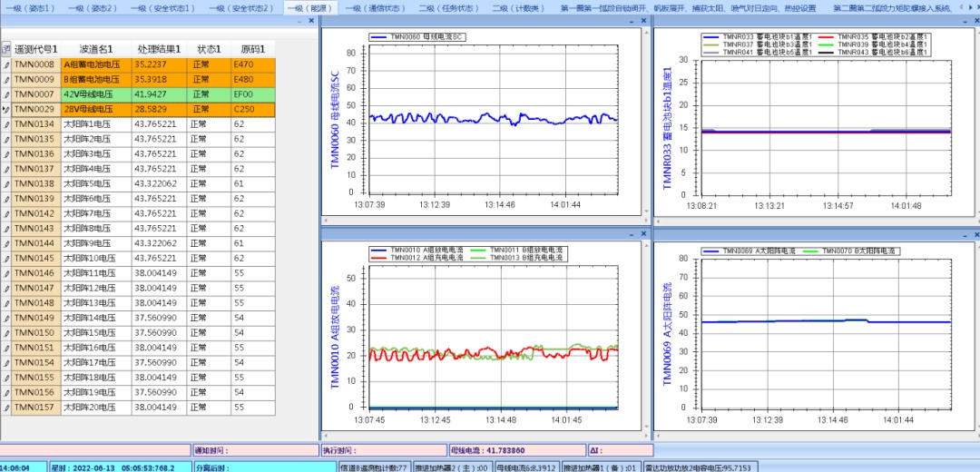Open the 一级（安全状态1）tab
980x472 pixels.
[163, 8]
